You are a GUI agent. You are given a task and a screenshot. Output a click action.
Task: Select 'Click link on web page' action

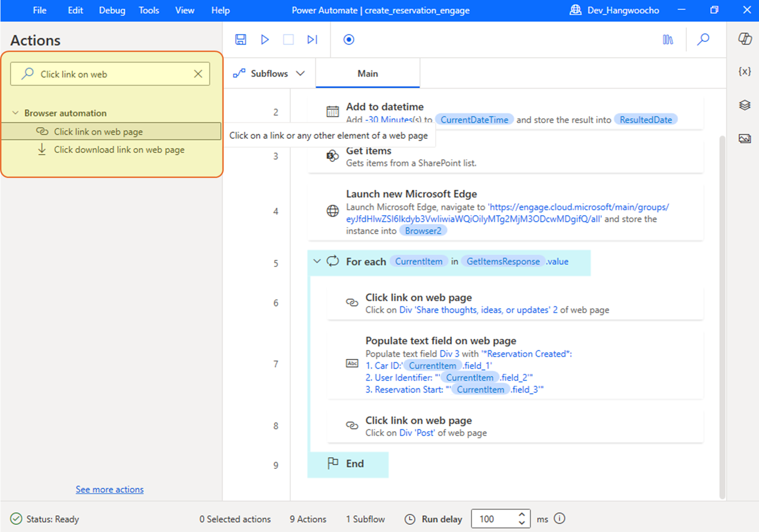112,132
